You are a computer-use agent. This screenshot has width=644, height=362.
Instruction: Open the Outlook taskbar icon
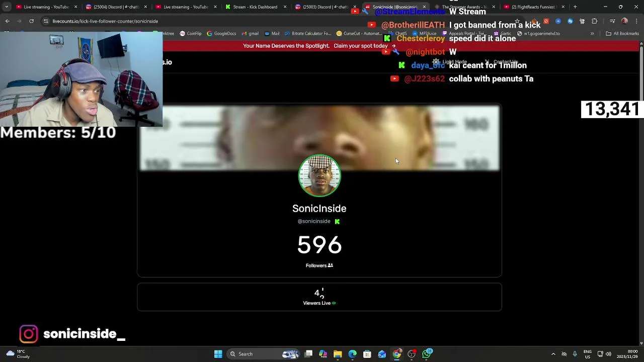(x=382, y=354)
